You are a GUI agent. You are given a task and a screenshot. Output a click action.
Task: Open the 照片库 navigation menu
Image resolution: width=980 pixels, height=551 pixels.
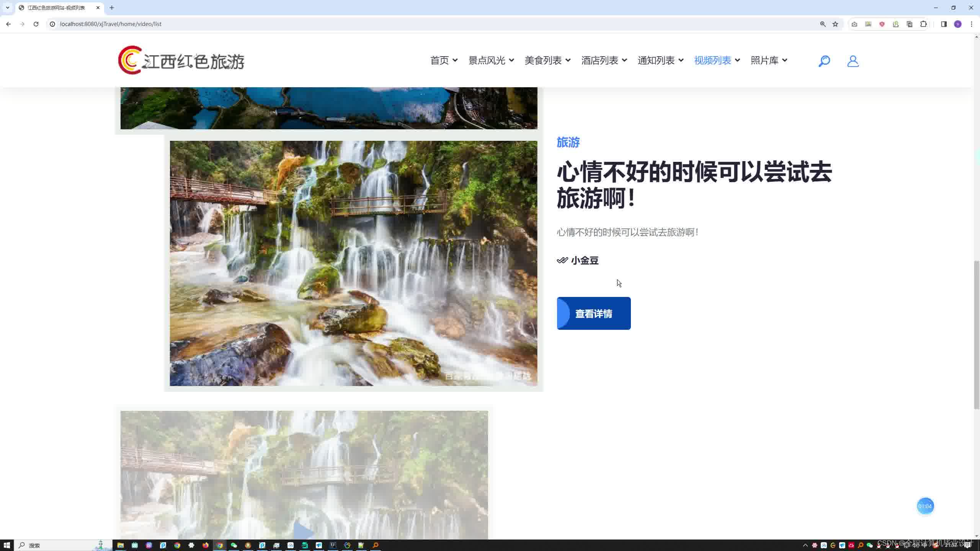(769, 60)
